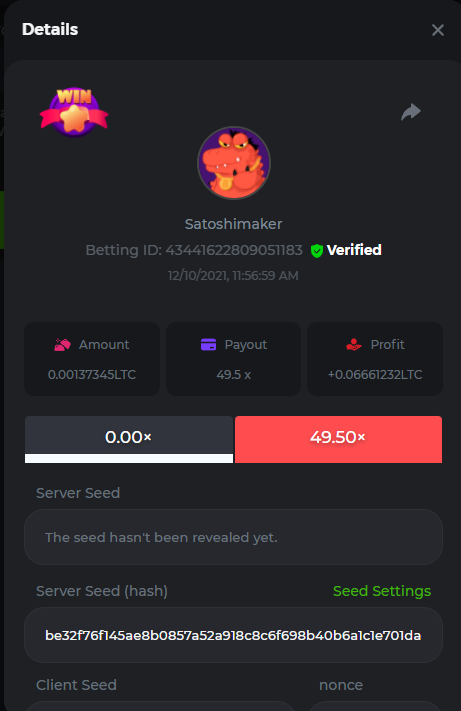Click the share arrow icon
Screen dimensions: 461x711
(x=411, y=112)
